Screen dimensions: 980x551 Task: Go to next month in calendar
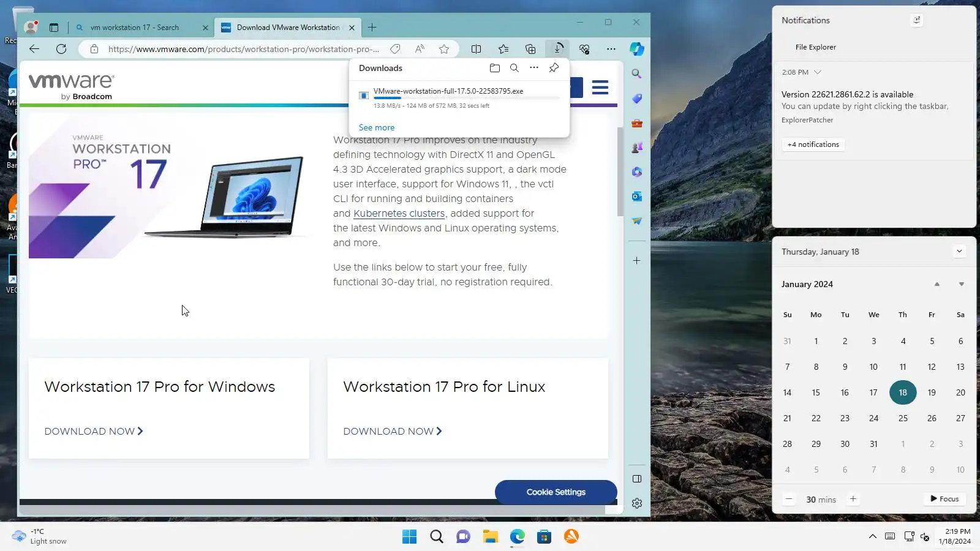[x=962, y=284]
